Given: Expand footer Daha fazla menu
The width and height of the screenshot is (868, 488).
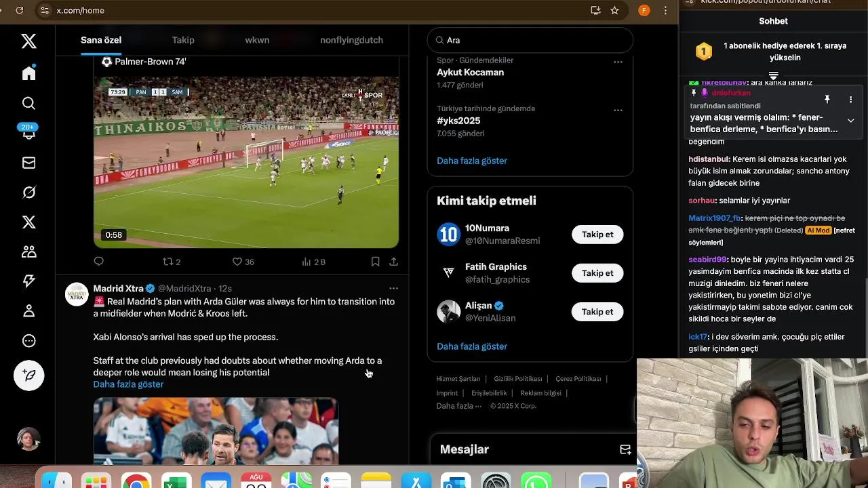Looking at the screenshot, I should [x=459, y=406].
